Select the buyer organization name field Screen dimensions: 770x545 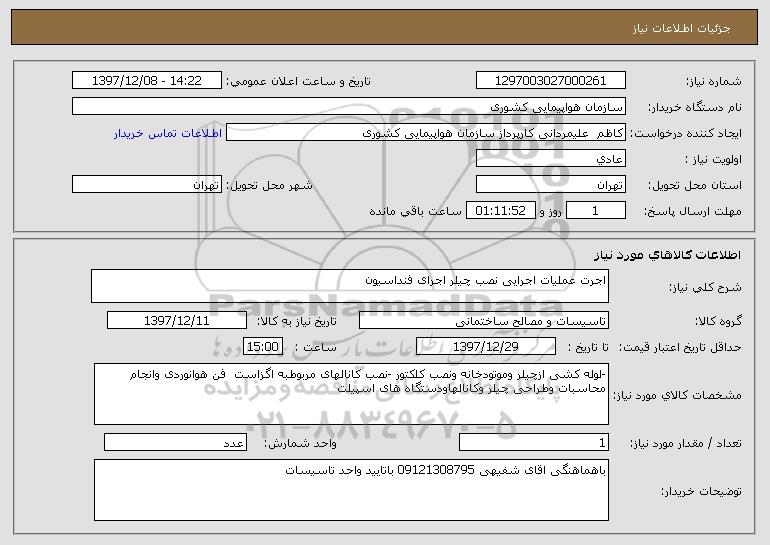click(349, 107)
